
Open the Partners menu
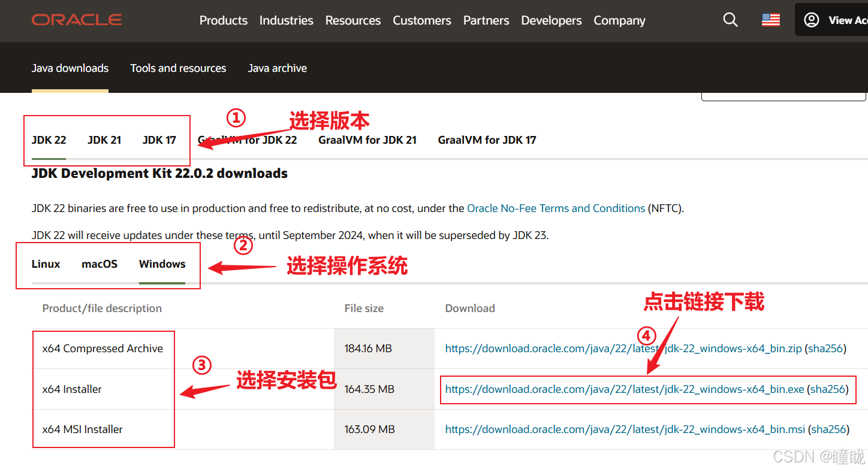pos(486,20)
